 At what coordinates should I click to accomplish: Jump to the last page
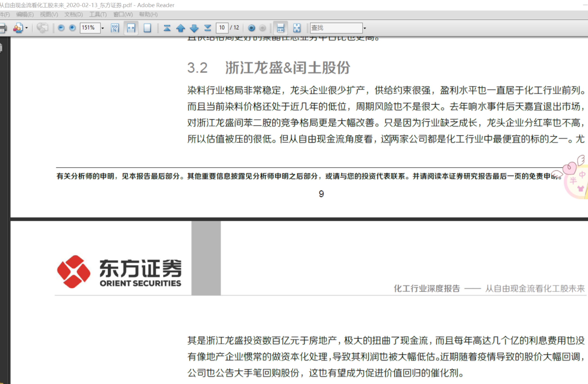208,28
